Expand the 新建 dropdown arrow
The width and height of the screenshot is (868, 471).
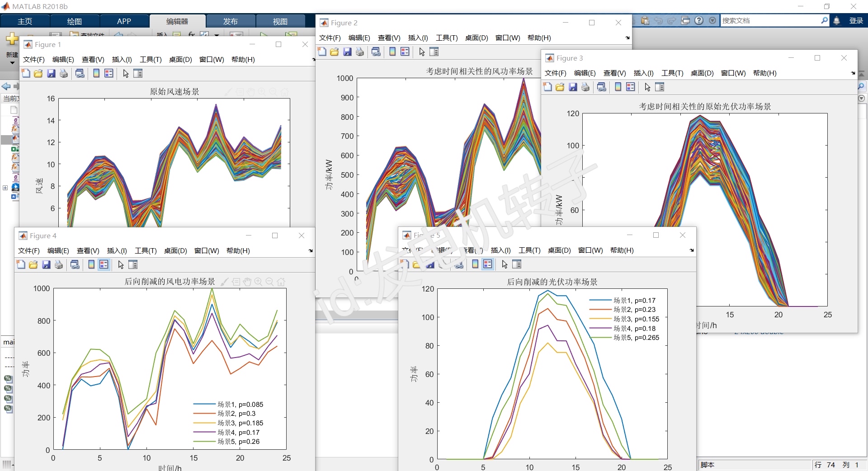point(12,62)
